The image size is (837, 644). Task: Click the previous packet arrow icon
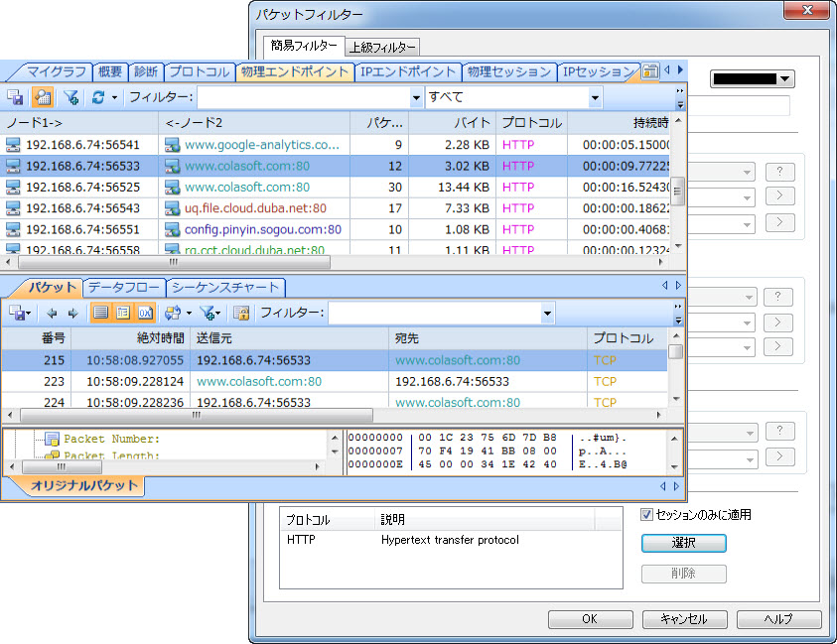click(53, 314)
